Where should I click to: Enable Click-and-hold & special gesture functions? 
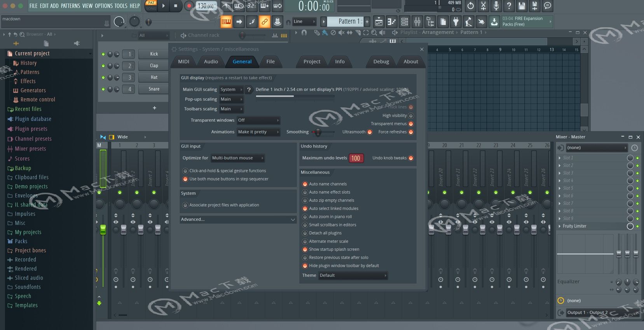coord(185,171)
